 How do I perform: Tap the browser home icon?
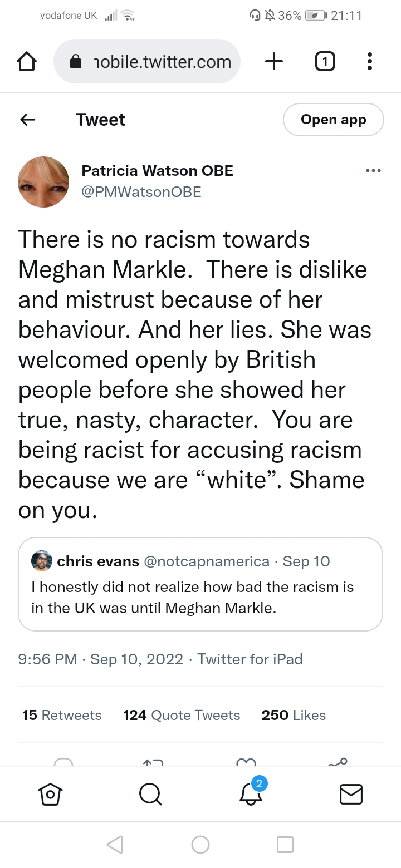(x=27, y=62)
